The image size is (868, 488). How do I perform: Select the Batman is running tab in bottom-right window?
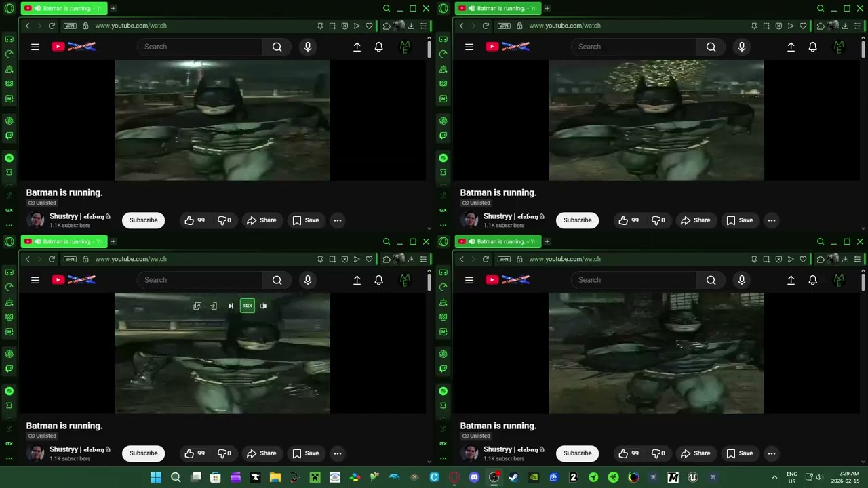pyautogui.click(x=498, y=241)
